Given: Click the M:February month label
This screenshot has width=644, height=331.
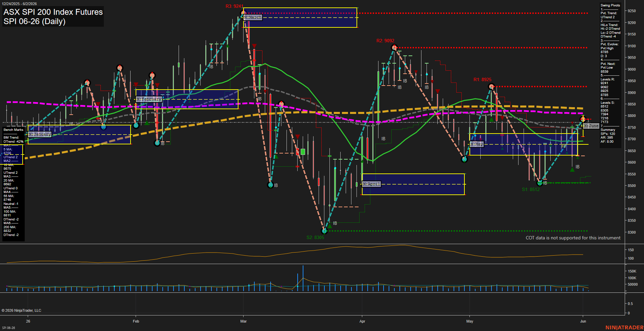Looking at the screenshot, I should click(x=149, y=99).
